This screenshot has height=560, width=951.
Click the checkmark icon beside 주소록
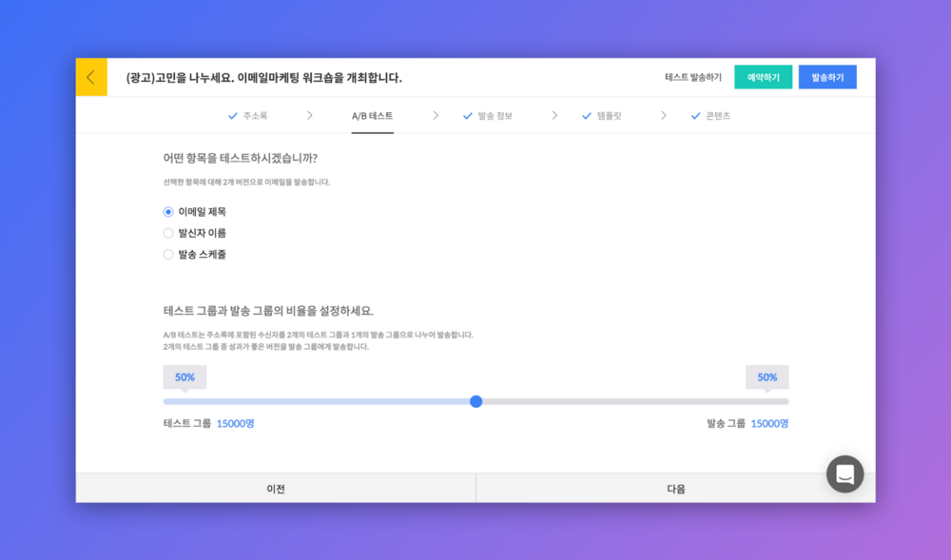coord(233,116)
